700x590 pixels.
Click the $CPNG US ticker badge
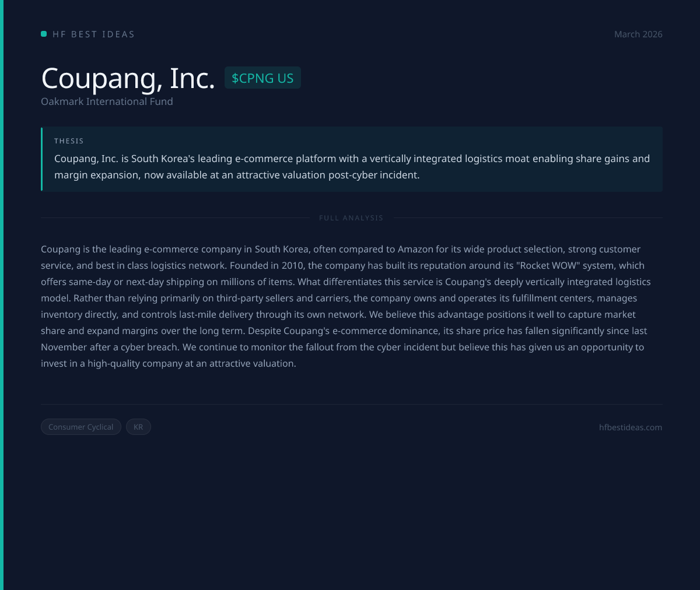click(262, 78)
